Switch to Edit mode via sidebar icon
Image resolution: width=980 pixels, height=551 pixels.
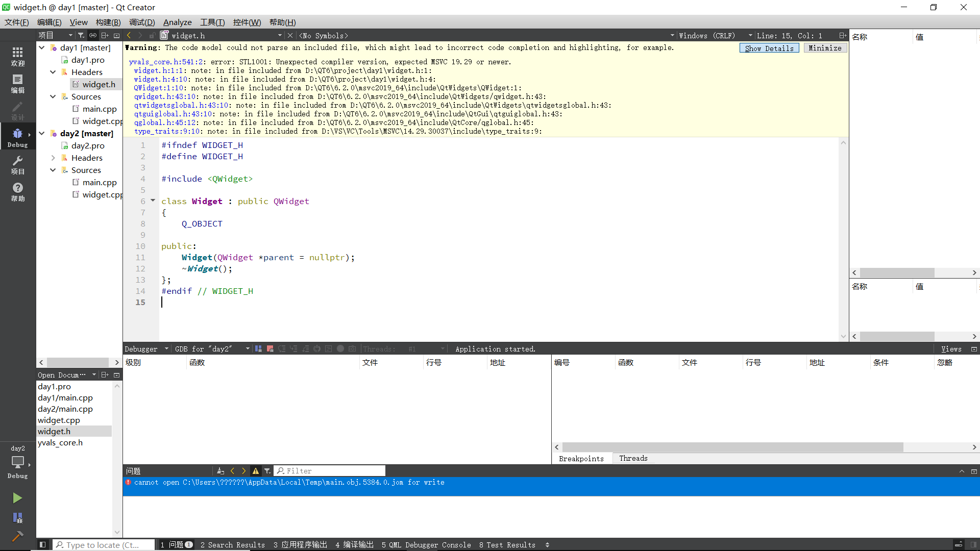(x=18, y=82)
